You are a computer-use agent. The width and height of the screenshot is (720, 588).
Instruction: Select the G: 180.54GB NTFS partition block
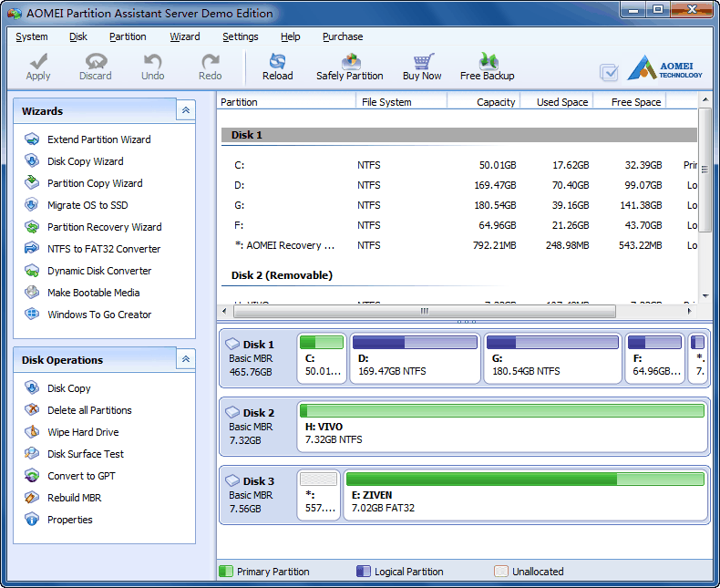click(553, 358)
